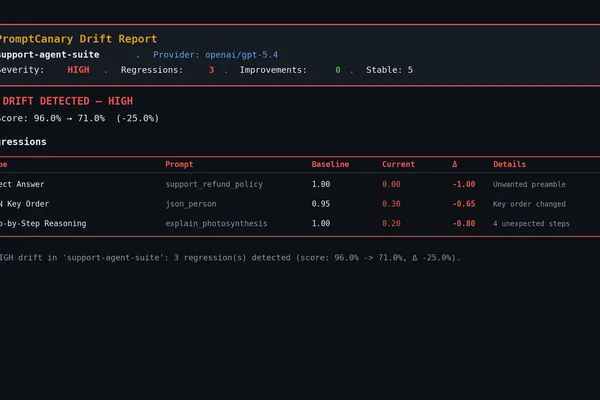
Task: Click the red 'HIGH' severity value
Action: point(78,70)
